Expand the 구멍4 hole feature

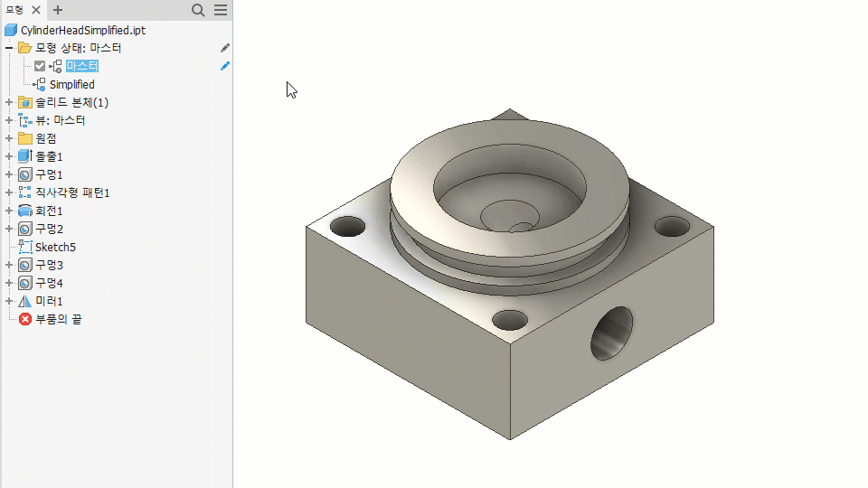[x=9, y=283]
